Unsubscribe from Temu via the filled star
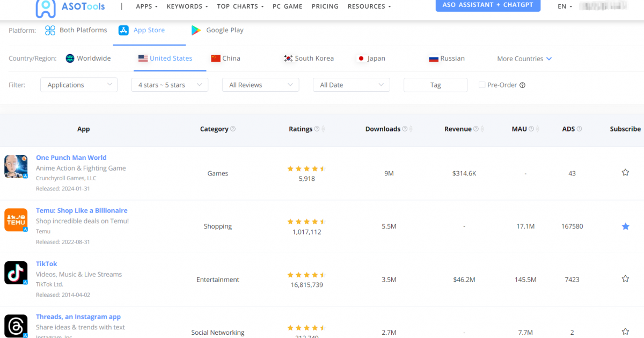The height and width of the screenshot is (338, 644). tap(625, 226)
